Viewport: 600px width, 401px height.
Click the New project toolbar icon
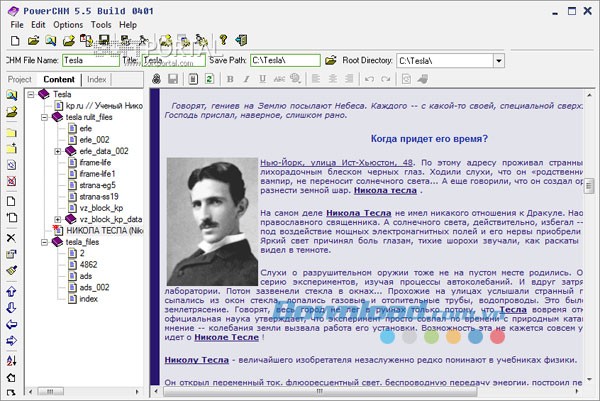click(15, 41)
